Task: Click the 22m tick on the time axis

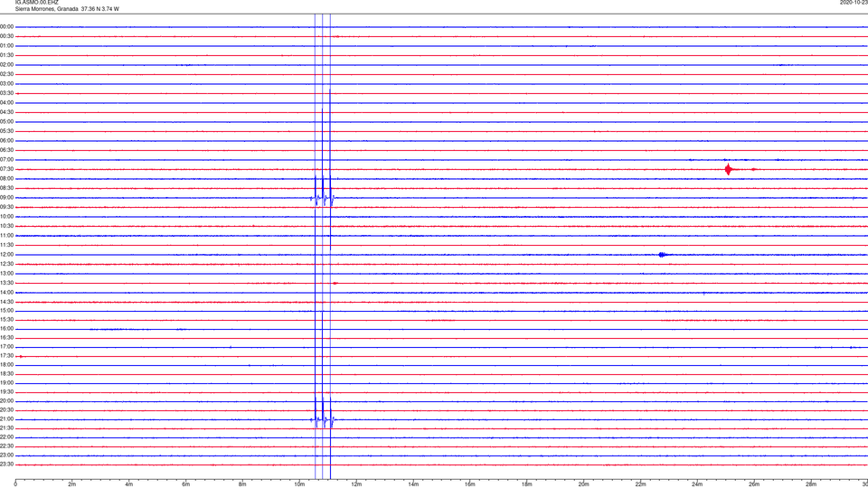Action: [x=640, y=484]
